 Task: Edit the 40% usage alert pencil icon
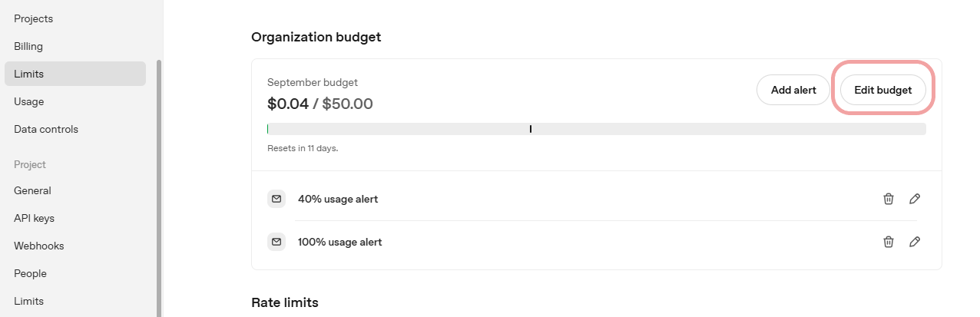point(915,199)
